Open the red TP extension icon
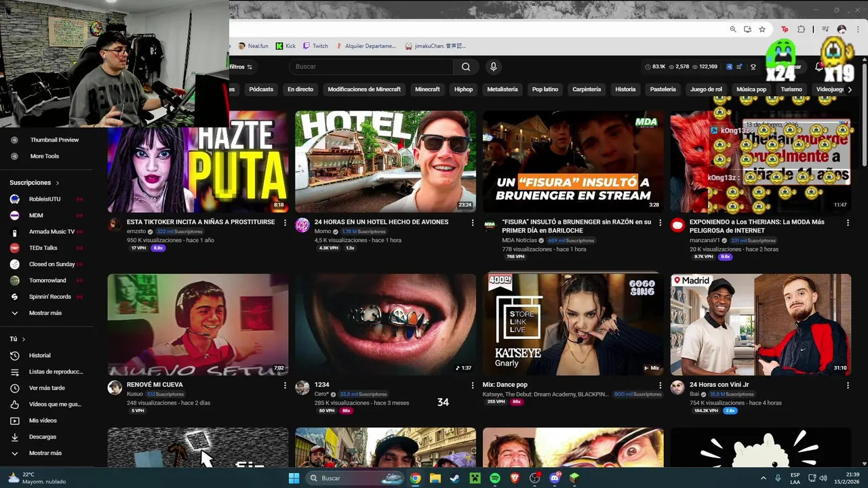 [785, 29]
